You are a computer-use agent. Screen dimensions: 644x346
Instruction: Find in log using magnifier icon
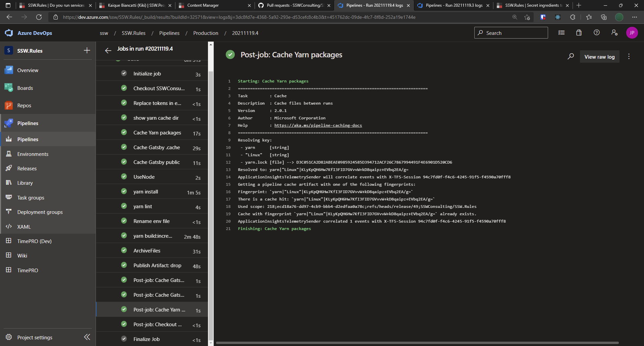571,56
